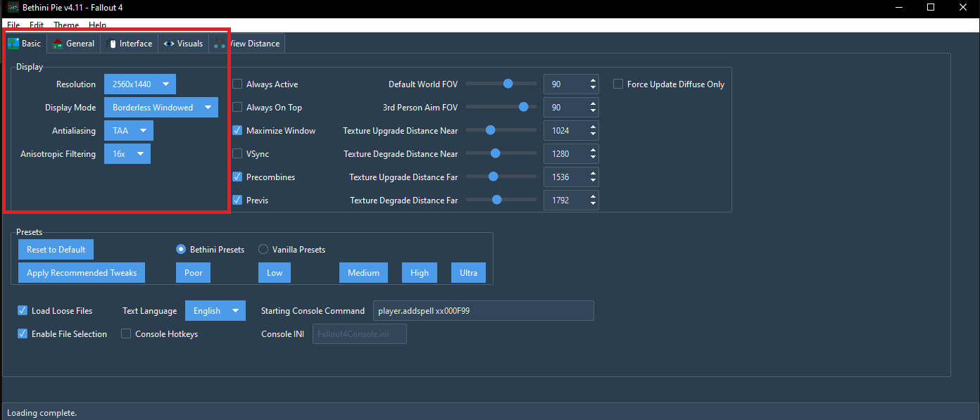Click Apply Recommended Tweaks
Screen dimensions: 980x420
click(x=81, y=272)
